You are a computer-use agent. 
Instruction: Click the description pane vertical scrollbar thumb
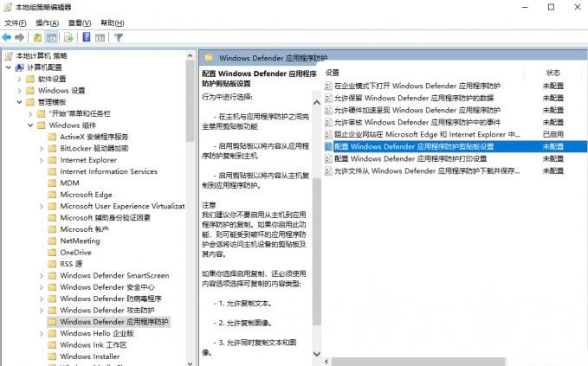tap(316, 252)
